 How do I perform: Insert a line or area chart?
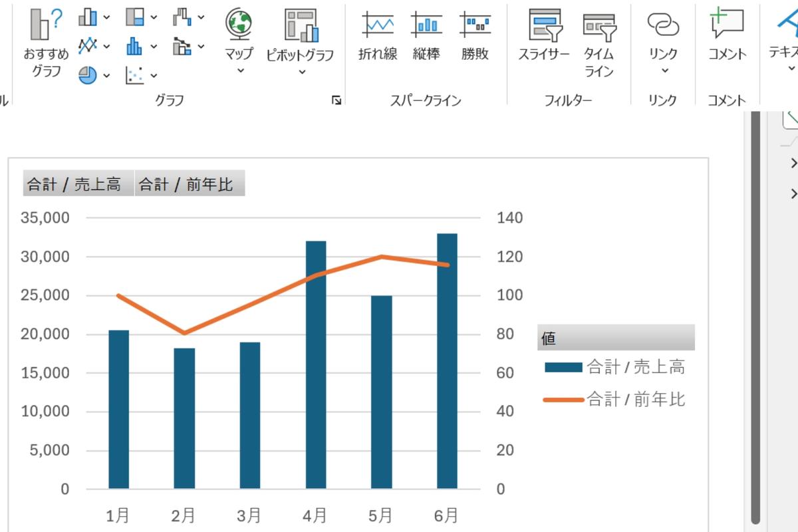click(x=87, y=46)
